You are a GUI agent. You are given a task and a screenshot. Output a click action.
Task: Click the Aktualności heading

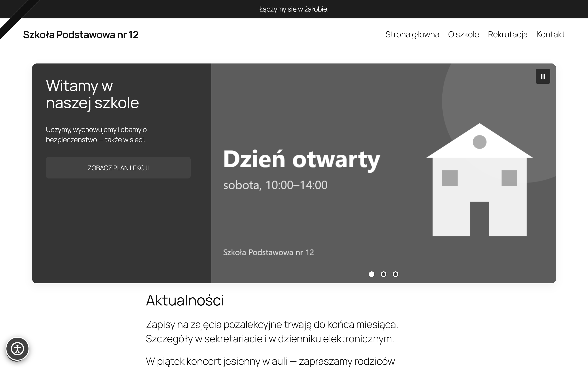click(185, 300)
